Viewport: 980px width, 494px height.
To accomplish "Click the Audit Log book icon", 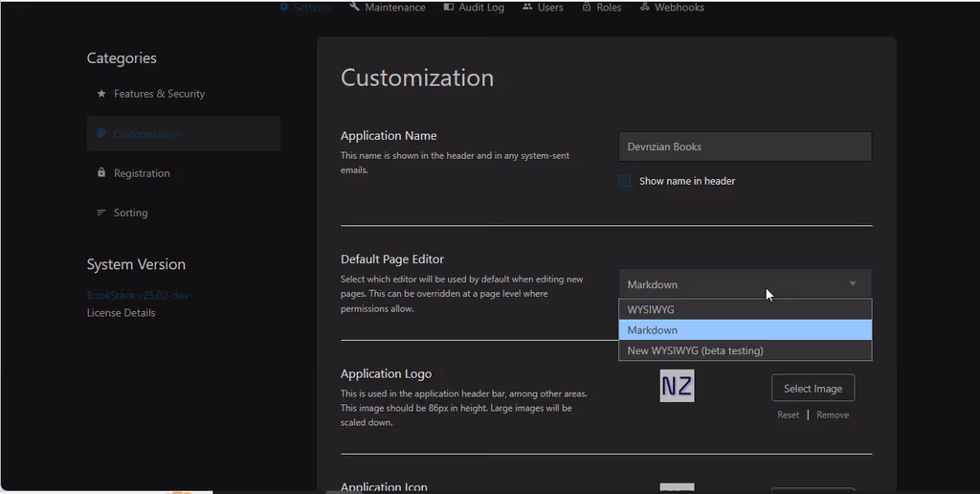I will click(448, 7).
